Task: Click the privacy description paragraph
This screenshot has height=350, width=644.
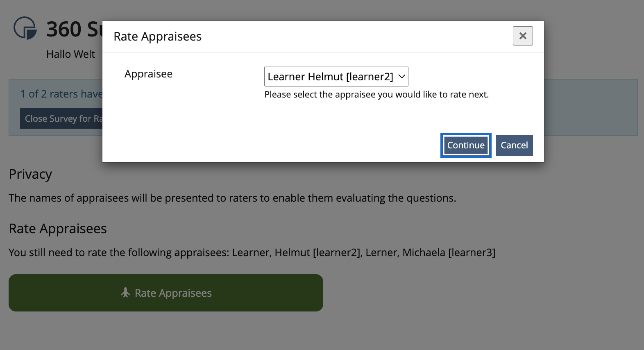Action: point(232,198)
